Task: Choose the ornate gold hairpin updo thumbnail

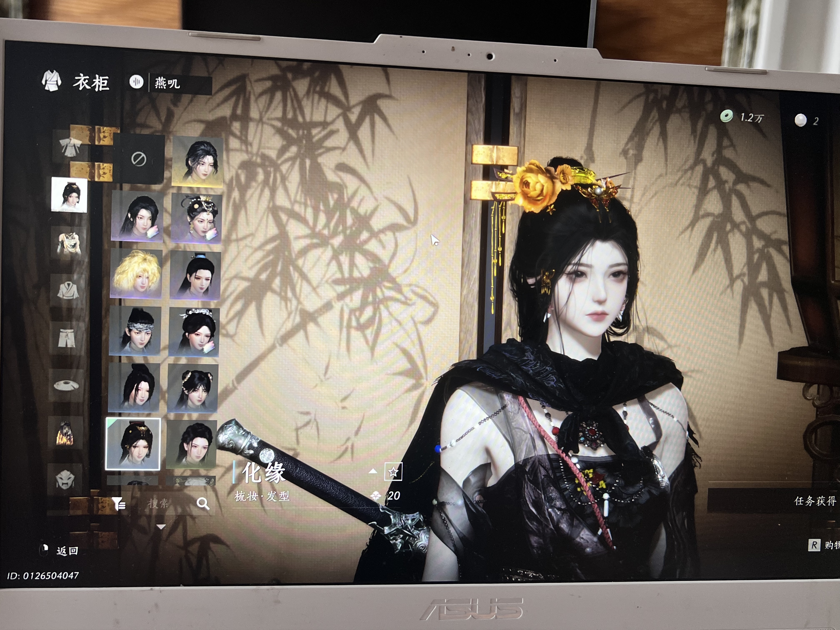Action: point(197,218)
